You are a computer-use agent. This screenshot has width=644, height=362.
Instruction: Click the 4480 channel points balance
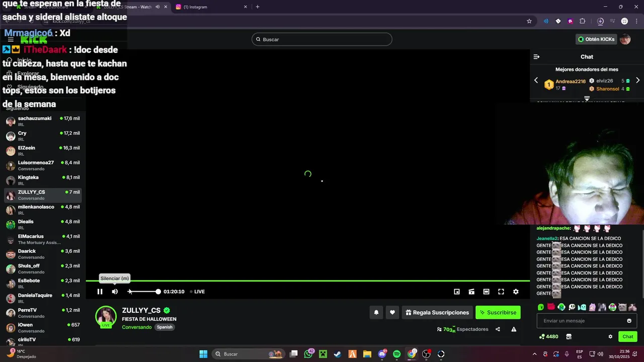[548, 337]
